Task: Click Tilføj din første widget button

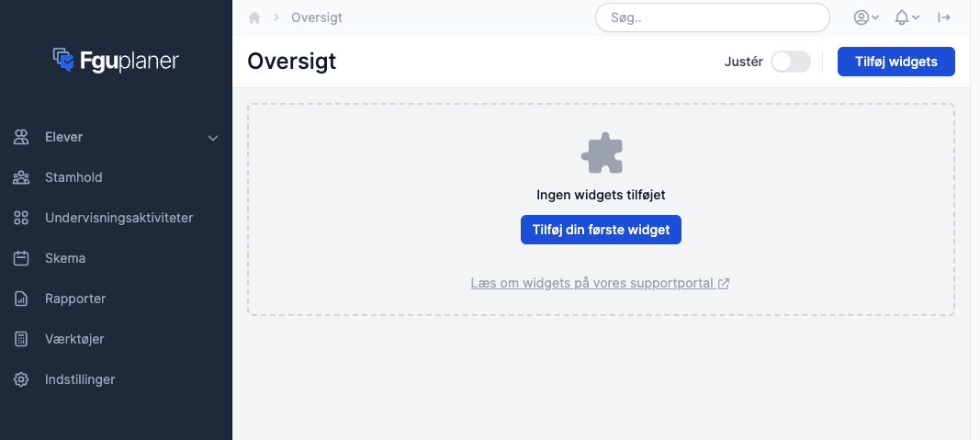Action: click(x=601, y=230)
